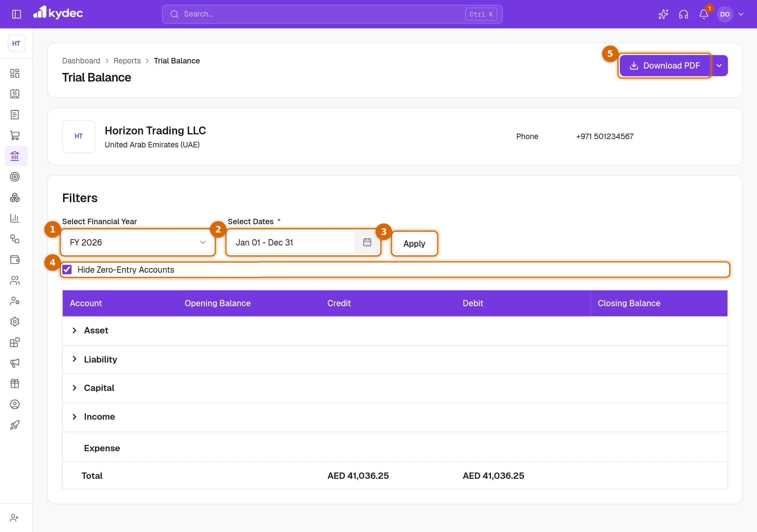Open the profile circle sidebar icon
Screen dimensions: 757x532
[15, 404]
